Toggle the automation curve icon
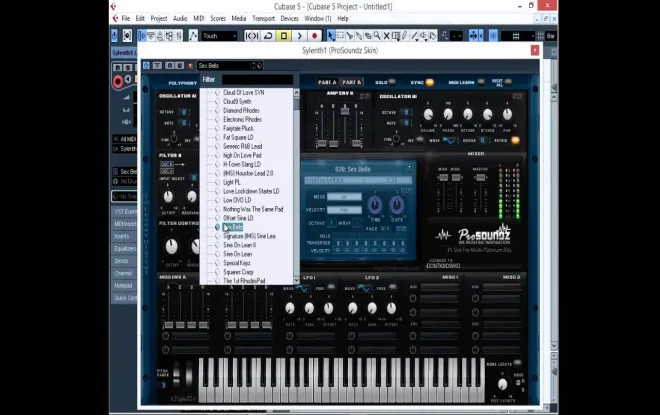Screen dimensions: 660x415 click(193, 36)
